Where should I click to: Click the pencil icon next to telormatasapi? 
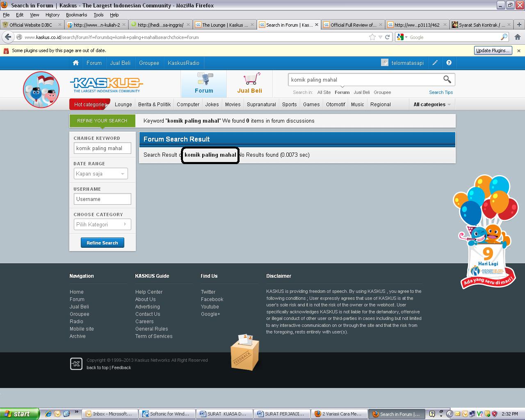(435, 63)
